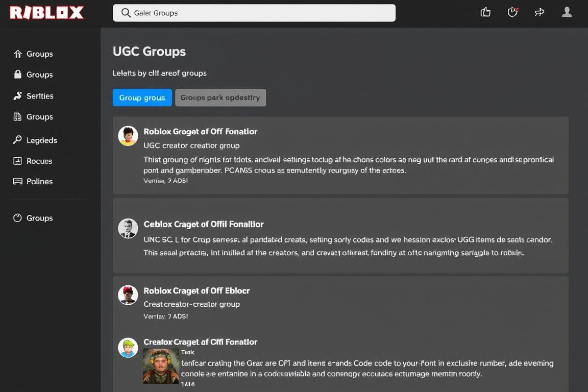Click the 'Creat creator-creator group' subtitle
This screenshot has width=588, height=392.
point(191,304)
